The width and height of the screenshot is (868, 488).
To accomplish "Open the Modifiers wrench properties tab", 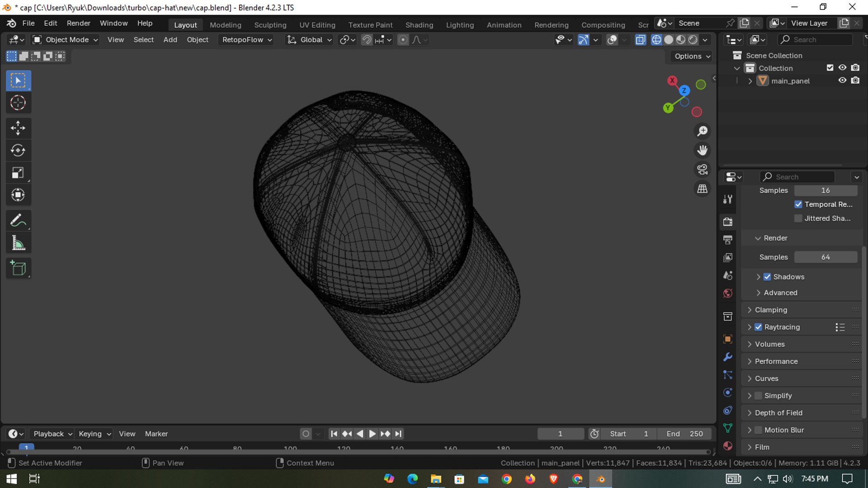I will pos(727,357).
